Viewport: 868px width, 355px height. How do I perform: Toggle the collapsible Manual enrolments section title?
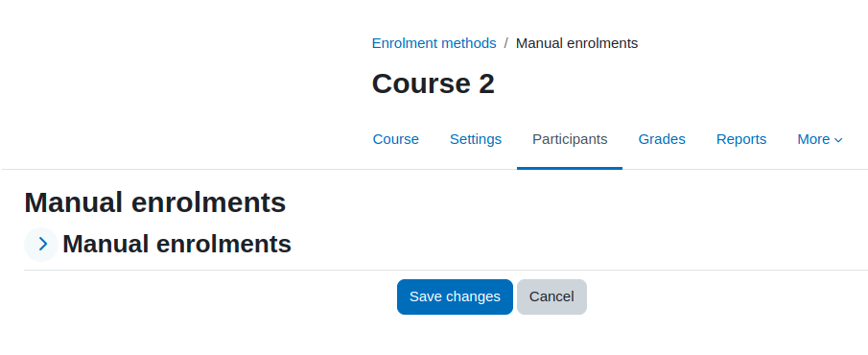click(x=176, y=245)
